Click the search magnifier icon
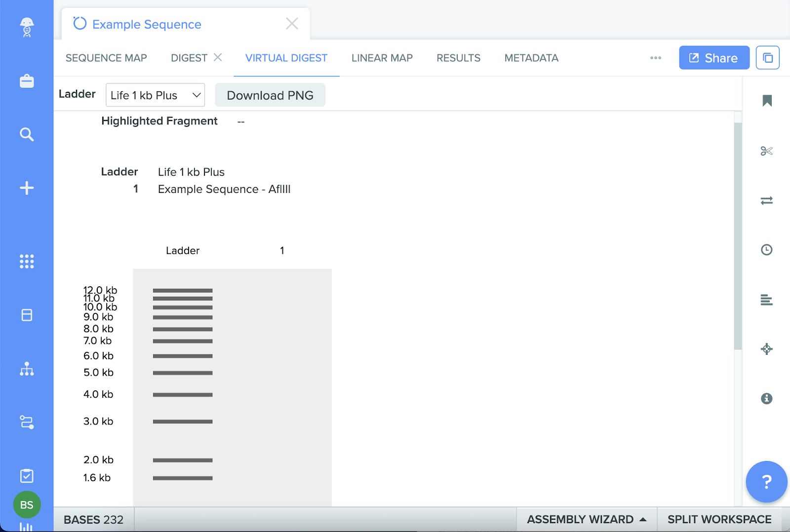790x532 pixels. coord(27,134)
